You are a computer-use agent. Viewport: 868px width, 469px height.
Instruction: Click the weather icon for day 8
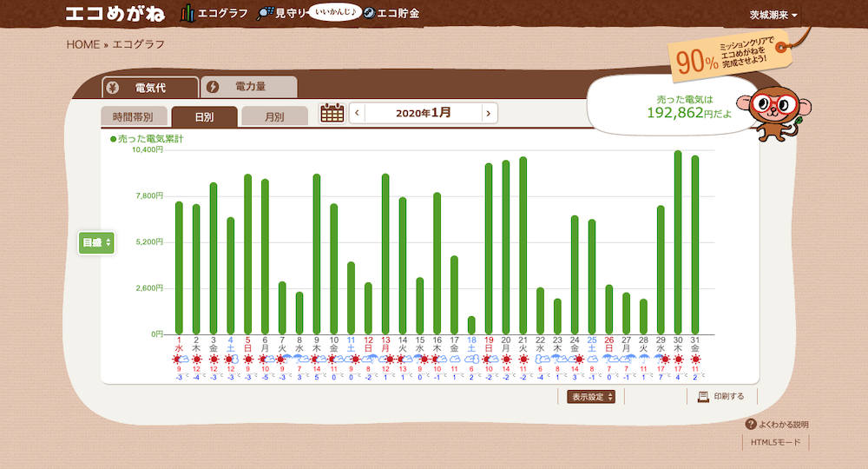299,359
